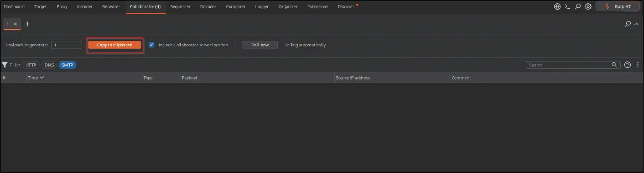Click the Source IP address column header

(x=392, y=78)
